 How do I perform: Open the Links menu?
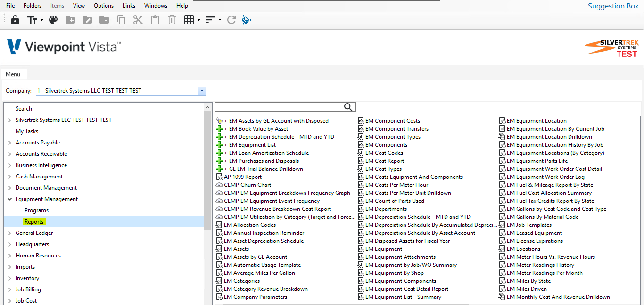(x=129, y=6)
